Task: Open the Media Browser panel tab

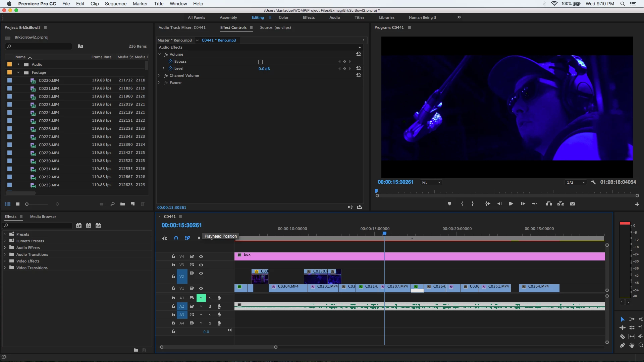Action: 43,217
